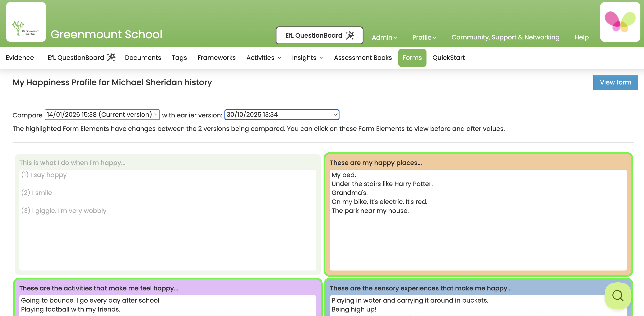This screenshot has width=644, height=316.
Task: Go to the Frameworks section
Action: click(x=217, y=58)
